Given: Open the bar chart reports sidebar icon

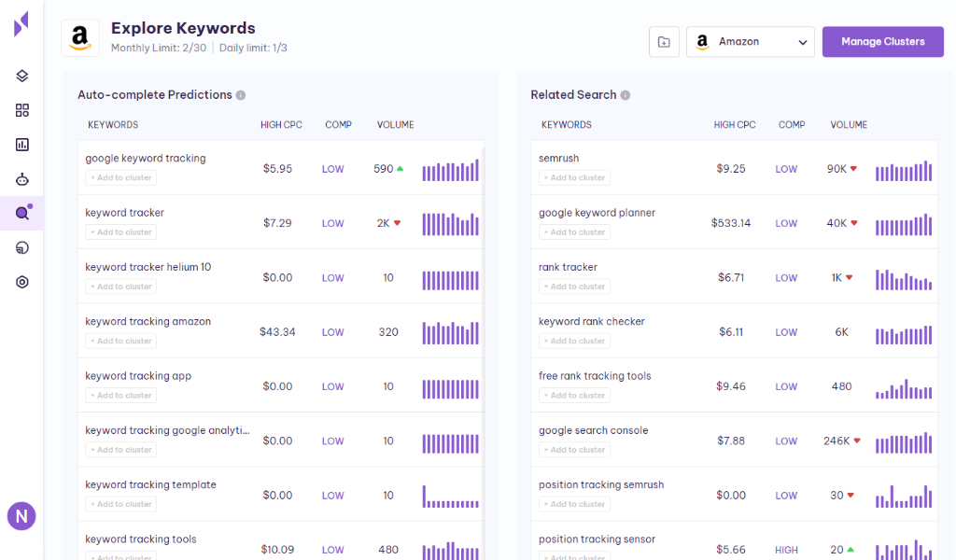Looking at the screenshot, I should (22, 145).
